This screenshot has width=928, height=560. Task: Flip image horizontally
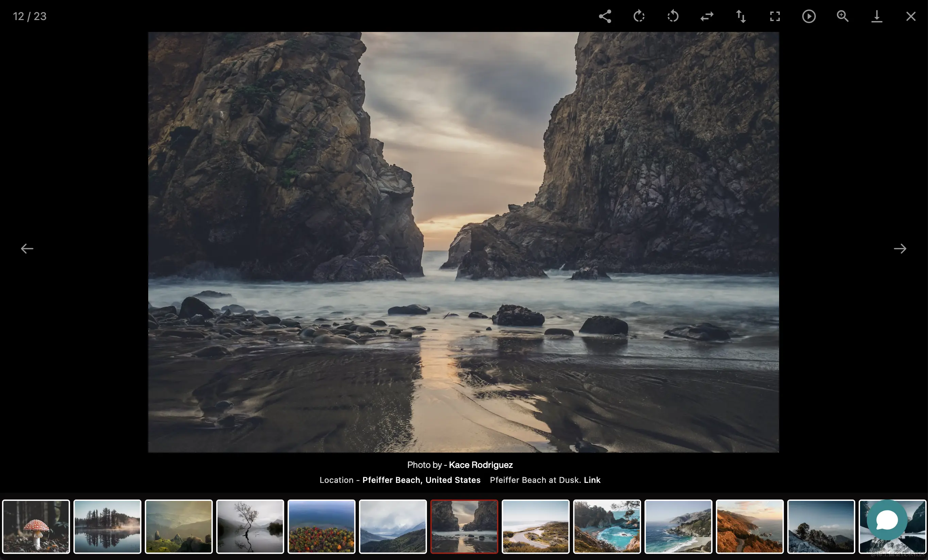tap(707, 16)
